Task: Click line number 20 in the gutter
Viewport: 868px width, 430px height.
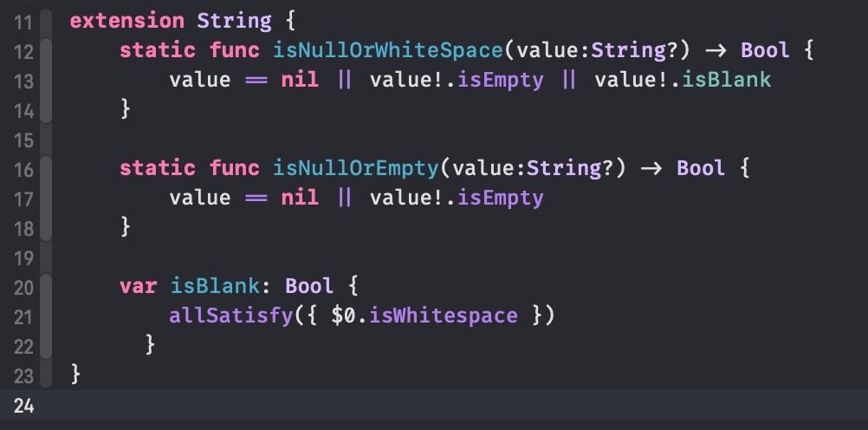Action: [x=23, y=288]
